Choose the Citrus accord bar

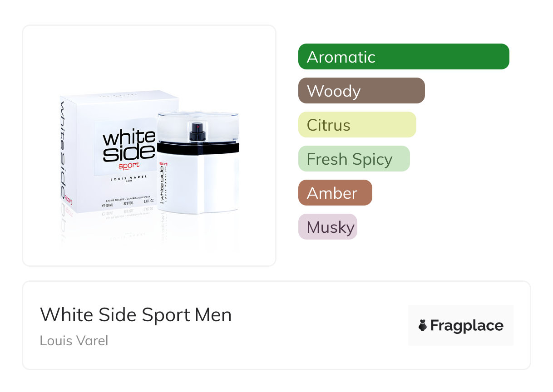tap(357, 125)
